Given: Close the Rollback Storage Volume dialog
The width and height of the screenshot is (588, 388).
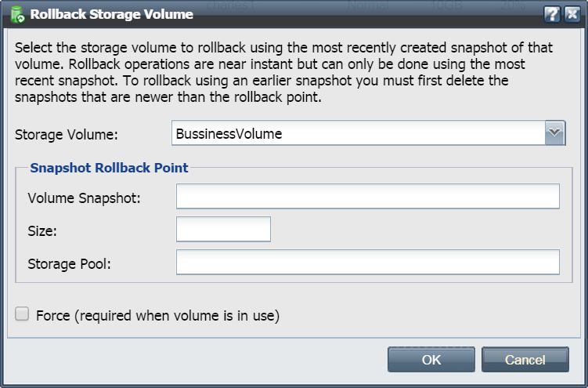Looking at the screenshot, I should pos(572,15).
